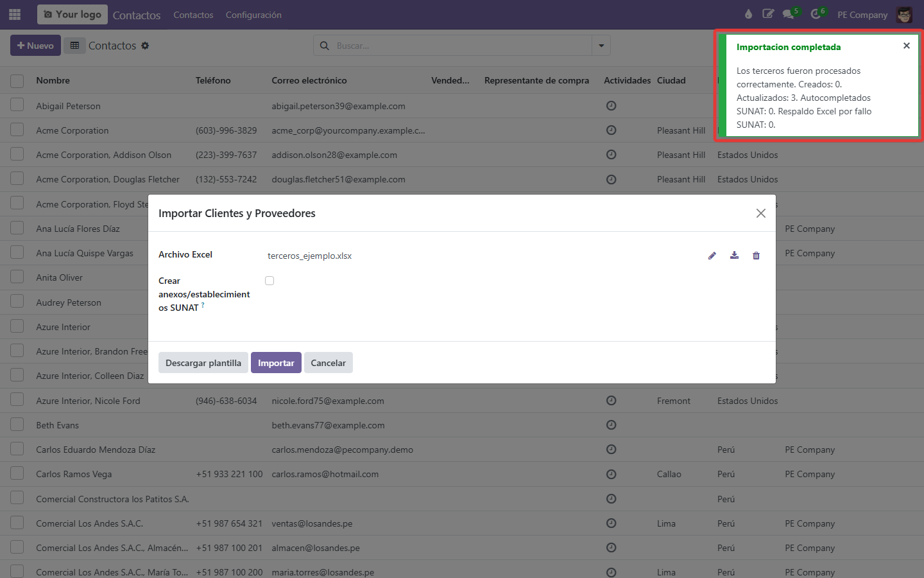Open the Comercial Los Andes S.A.C., María To... row
The height and width of the screenshot is (578, 924).
pos(112,572)
